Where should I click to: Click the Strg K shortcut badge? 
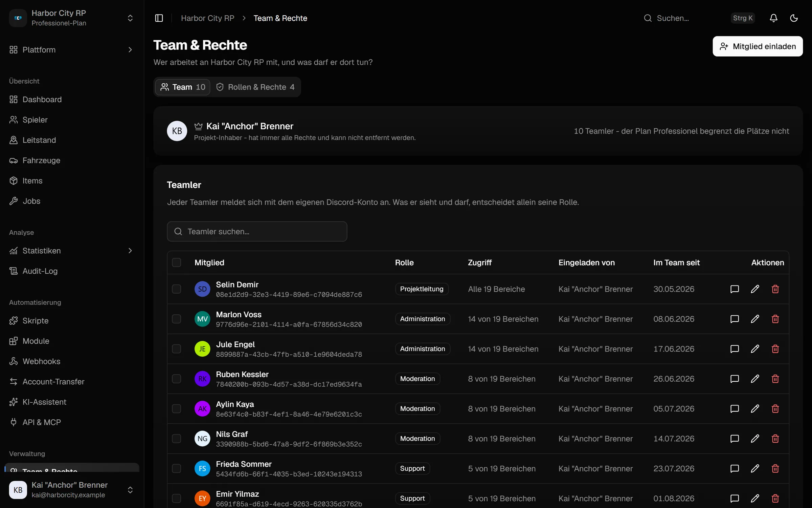tap(743, 18)
